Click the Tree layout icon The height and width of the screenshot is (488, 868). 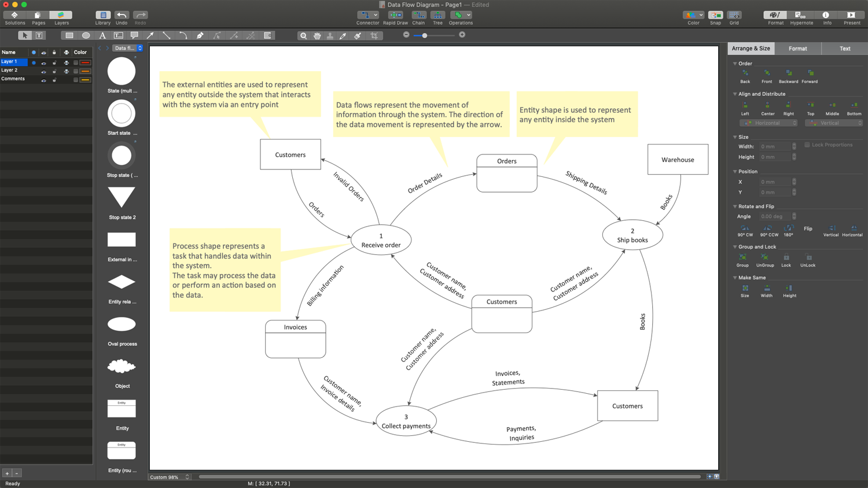437,16
